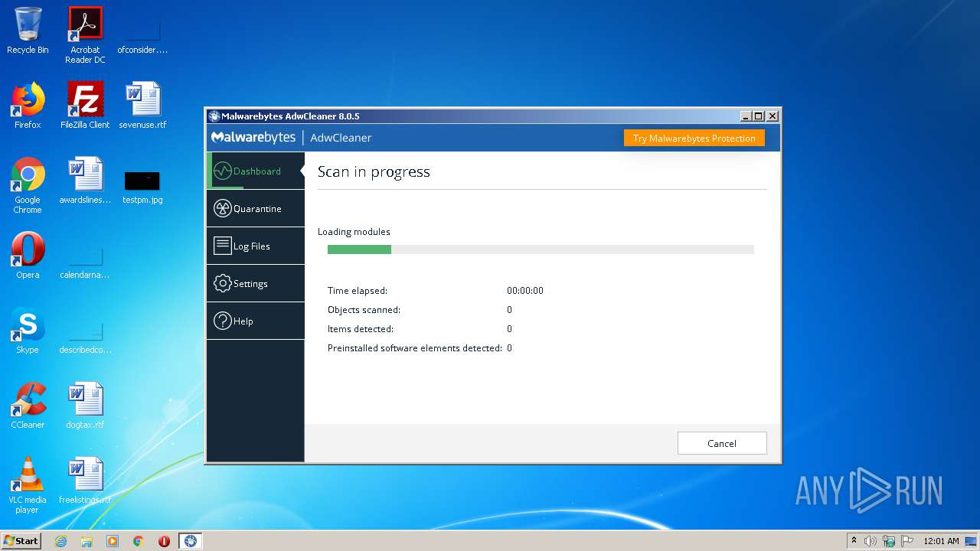Open the network tray icon
980x551 pixels.
pos(889,541)
